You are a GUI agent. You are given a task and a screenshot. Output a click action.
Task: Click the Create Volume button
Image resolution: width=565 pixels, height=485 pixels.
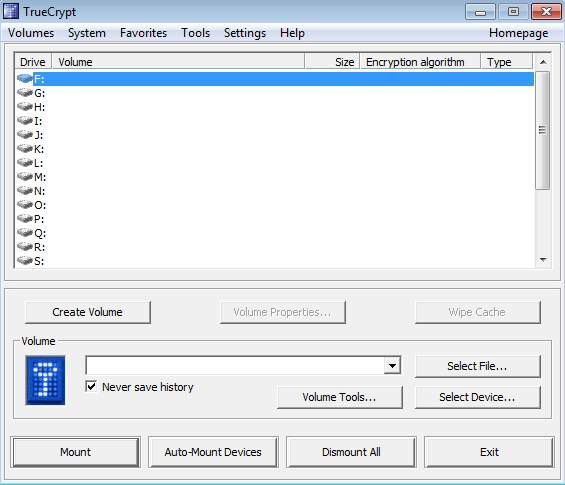(x=88, y=312)
